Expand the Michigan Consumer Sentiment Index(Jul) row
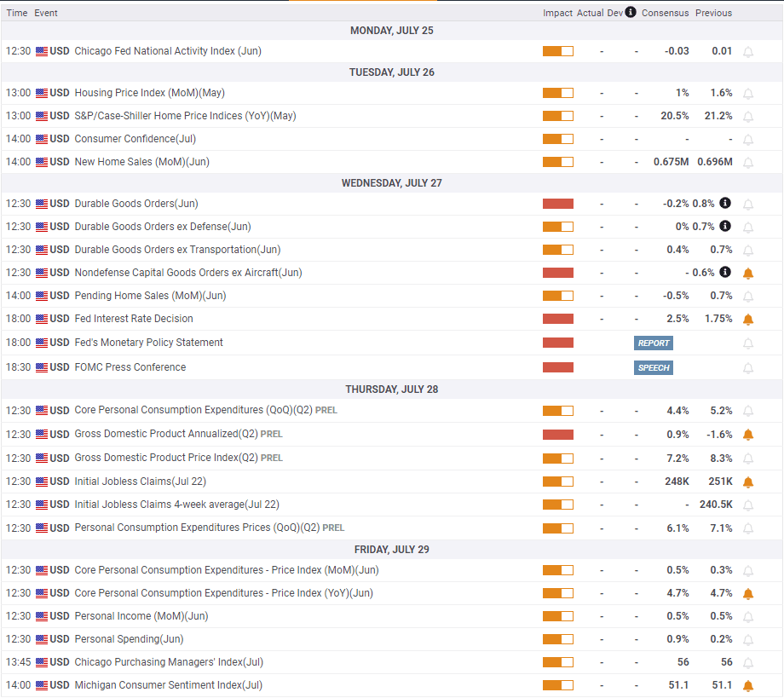The height and width of the screenshot is (698, 784). tap(168, 685)
